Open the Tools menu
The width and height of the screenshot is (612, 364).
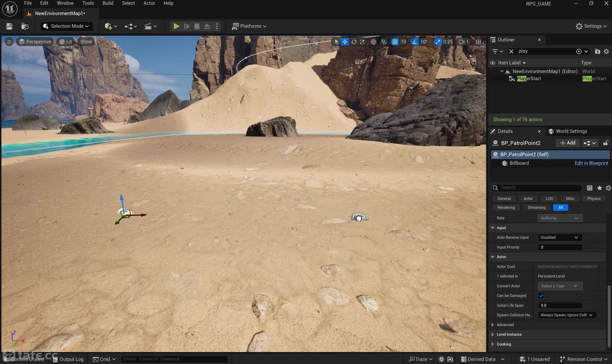click(x=88, y=3)
